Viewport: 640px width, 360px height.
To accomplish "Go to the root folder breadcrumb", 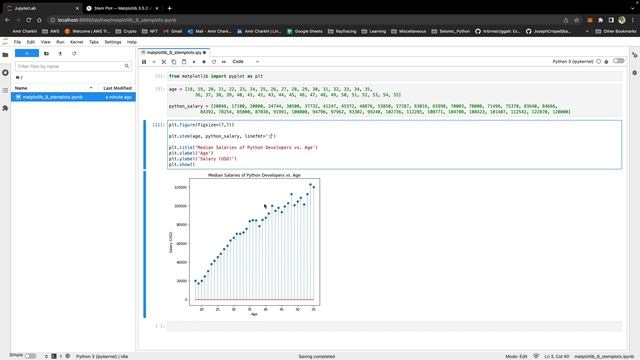I will click(18, 78).
